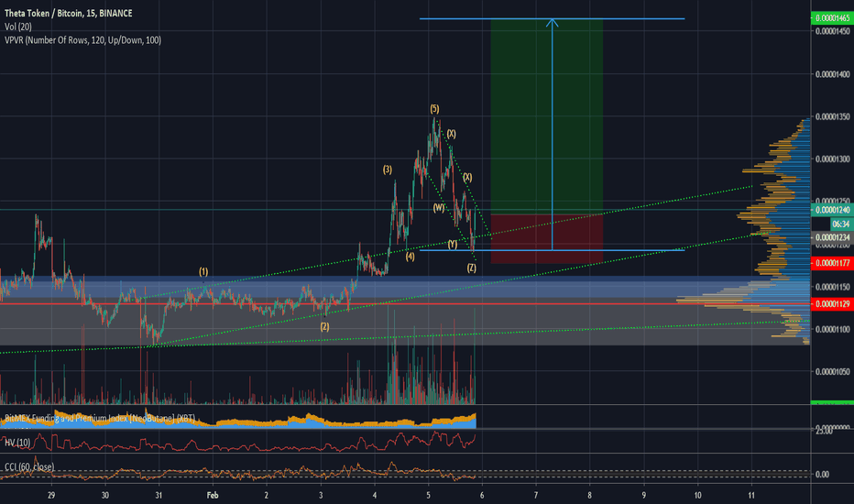Select the (Y) corrective wave label
Viewport: 854px width, 504px height.
(453, 244)
